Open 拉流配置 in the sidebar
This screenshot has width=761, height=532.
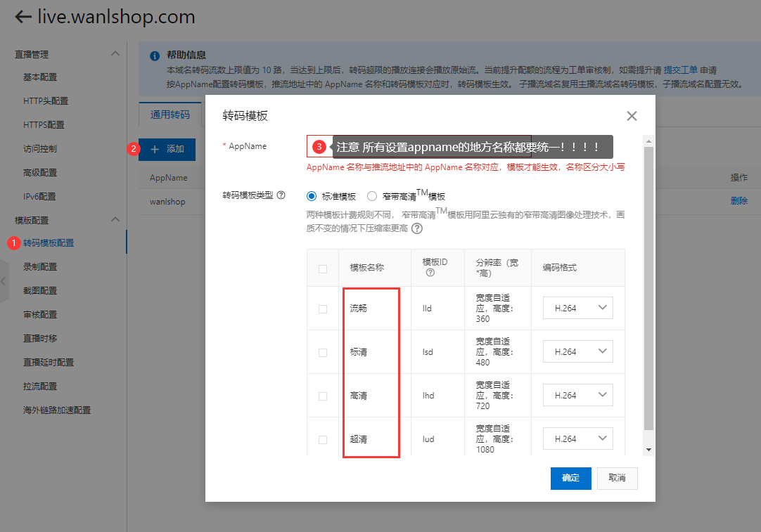[x=40, y=387]
